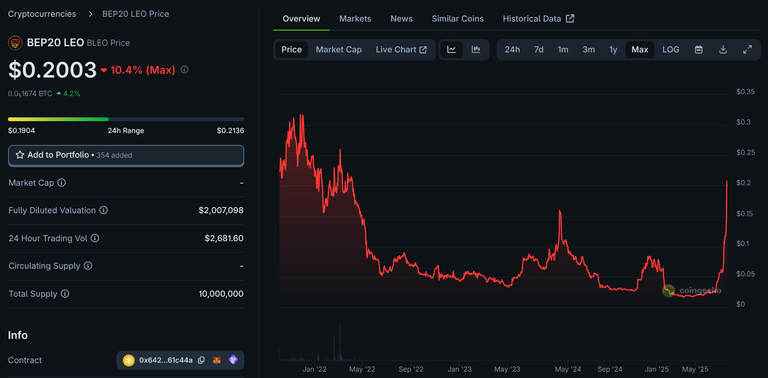
Task: Open the Markets tab
Action: 355,19
